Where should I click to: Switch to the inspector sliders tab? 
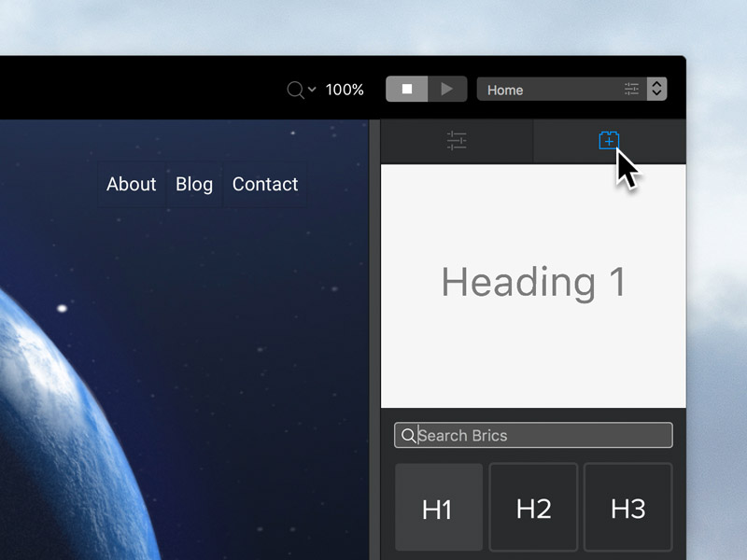(457, 141)
